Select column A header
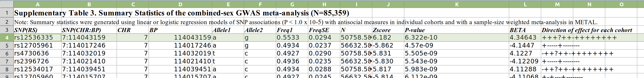This screenshot has height=78, width=644. click(x=37, y=4)
